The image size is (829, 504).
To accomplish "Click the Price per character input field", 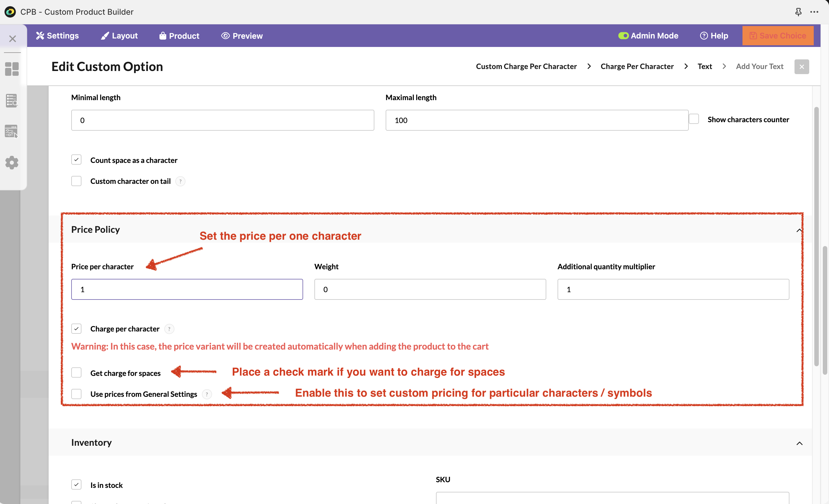I will click(x=187, y=289).
